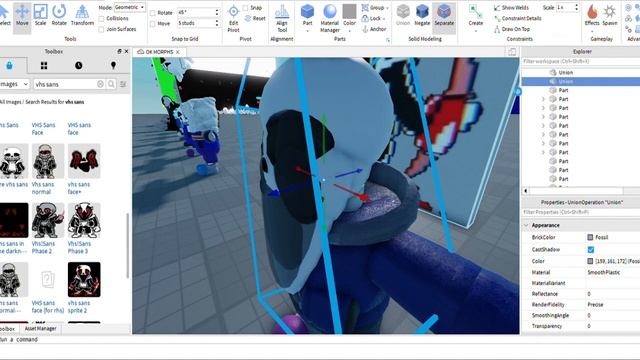
Task: Open the VHS Sans Face asset link
Action: (43, 129)
